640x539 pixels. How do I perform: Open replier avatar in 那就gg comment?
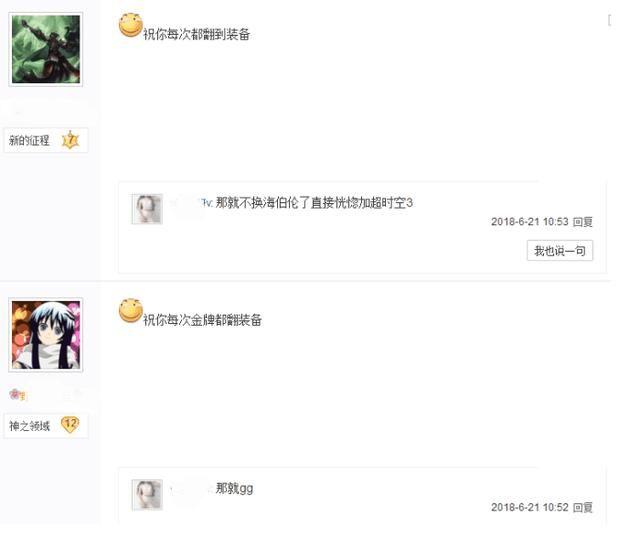click(147, 495)
